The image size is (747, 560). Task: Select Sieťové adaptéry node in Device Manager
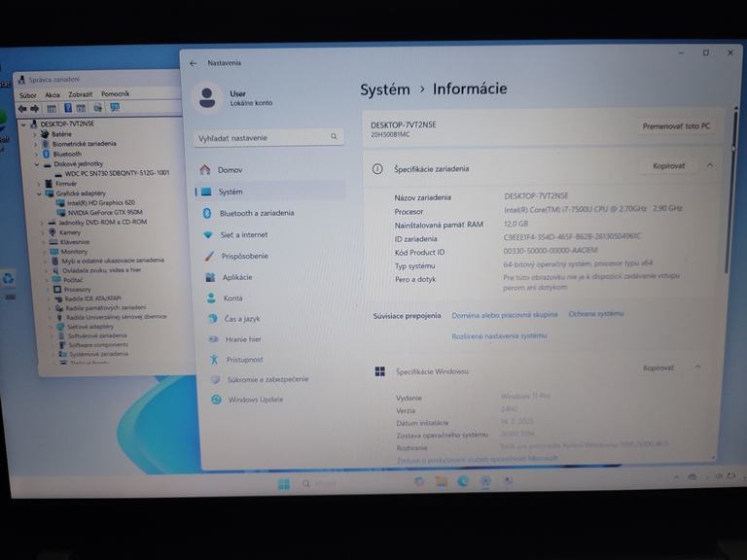click(90, 327)
